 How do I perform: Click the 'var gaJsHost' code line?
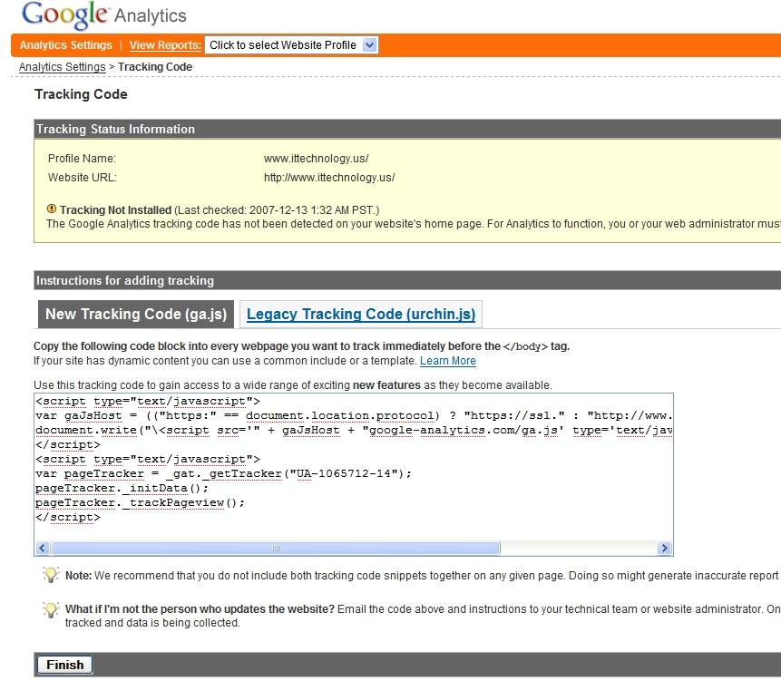coord(354,415)
